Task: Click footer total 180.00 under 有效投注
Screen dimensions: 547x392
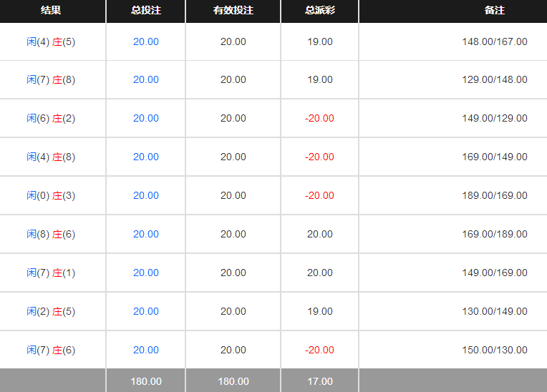Action: click(x=233, y=382)
